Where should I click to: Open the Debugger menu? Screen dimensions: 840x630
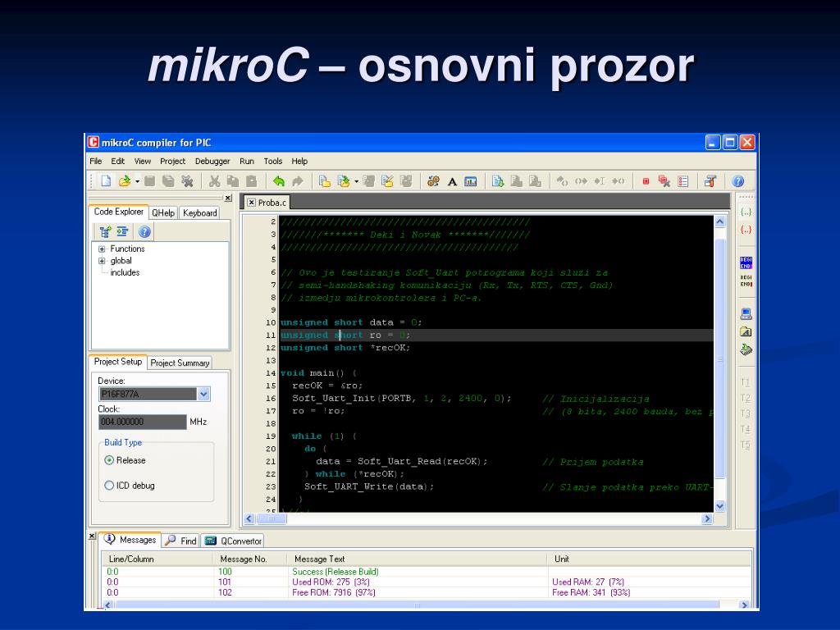[212, 162]
